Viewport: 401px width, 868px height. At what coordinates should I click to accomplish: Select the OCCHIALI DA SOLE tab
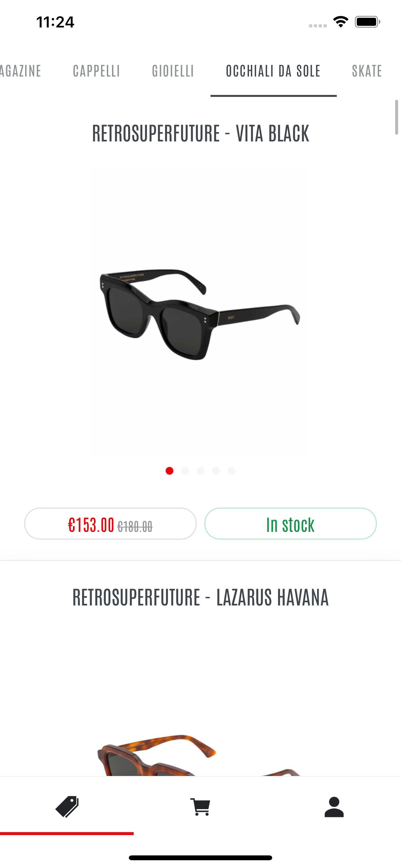point(273,71)
